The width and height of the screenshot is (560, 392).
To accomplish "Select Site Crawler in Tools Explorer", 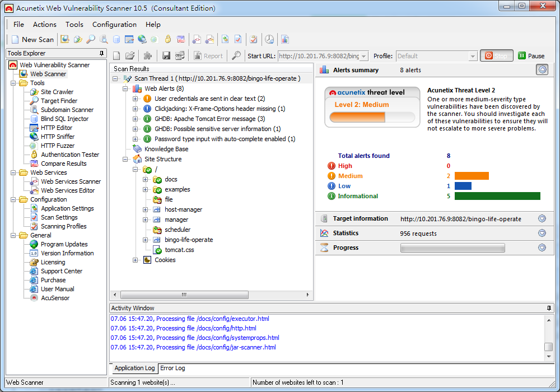I will tap(57, 92).
